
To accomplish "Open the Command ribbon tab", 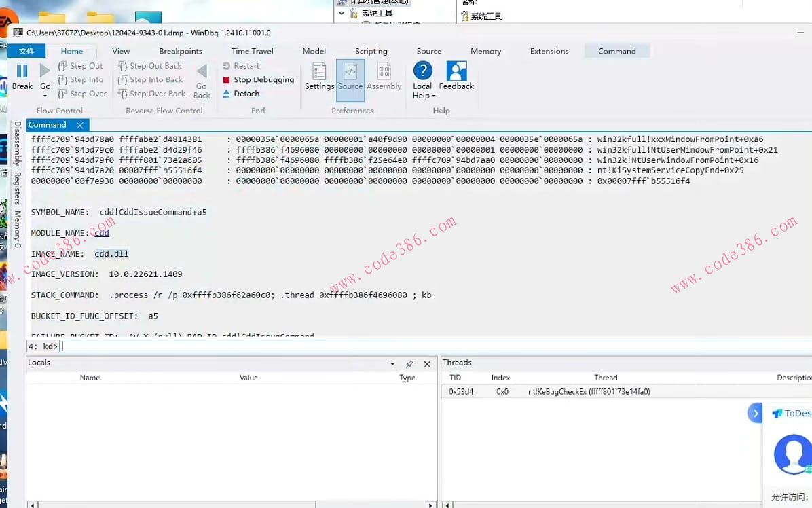I will [x=616, y=51].
